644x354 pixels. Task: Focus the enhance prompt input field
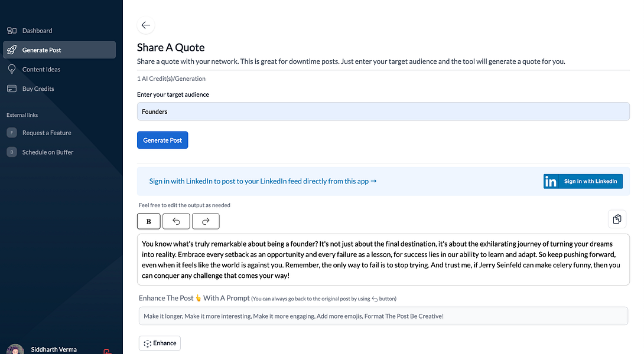(x=383, y=316)
